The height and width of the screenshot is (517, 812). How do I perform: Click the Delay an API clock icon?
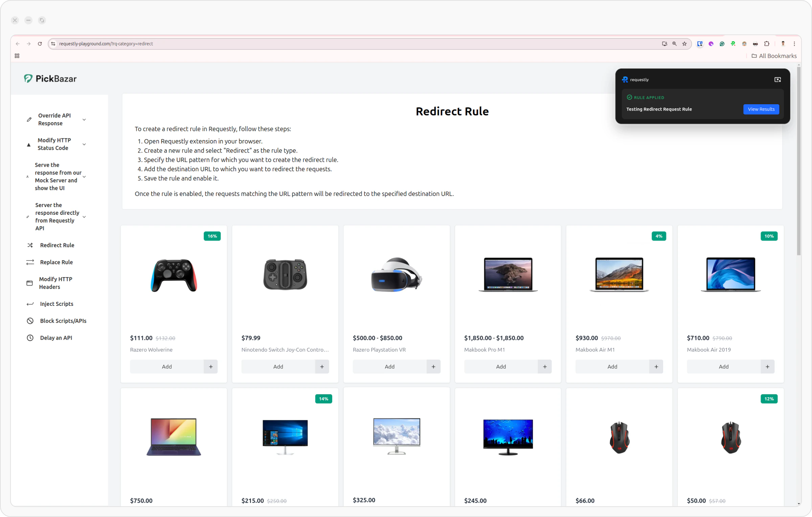pos(30,338)
